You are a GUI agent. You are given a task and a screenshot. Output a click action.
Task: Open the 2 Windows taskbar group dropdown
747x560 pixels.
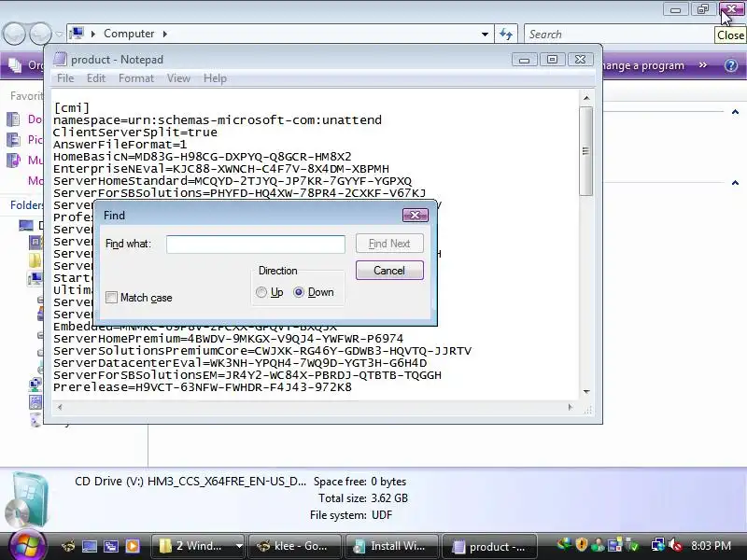click(239, 546)
